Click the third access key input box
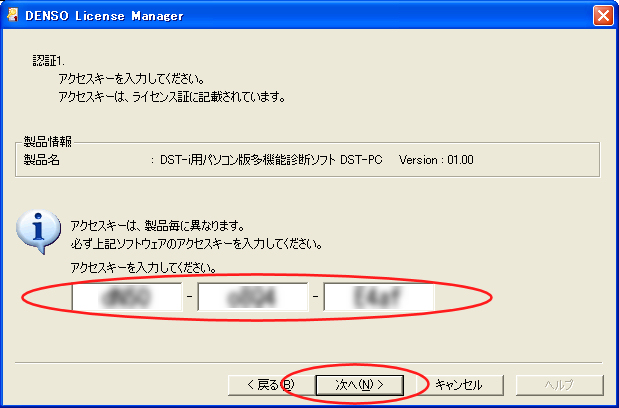619x408 pixels. pos(379,297)
